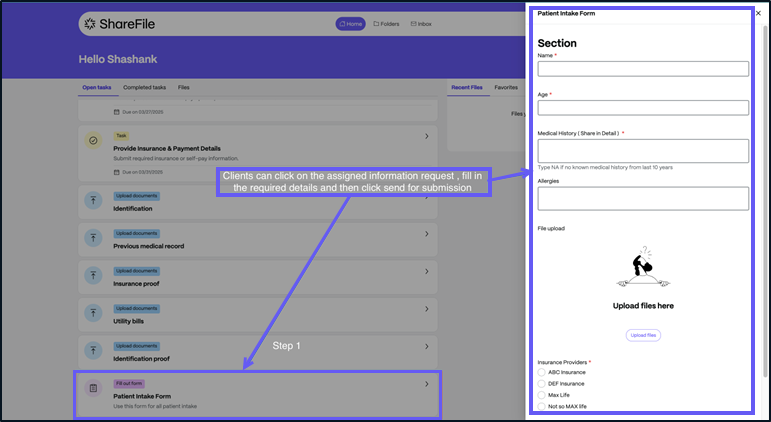The height and width of the screenshot is (422, 771).
Task: Click 'Use this form for all patient intake' text
Action: (x=155, y=406)
